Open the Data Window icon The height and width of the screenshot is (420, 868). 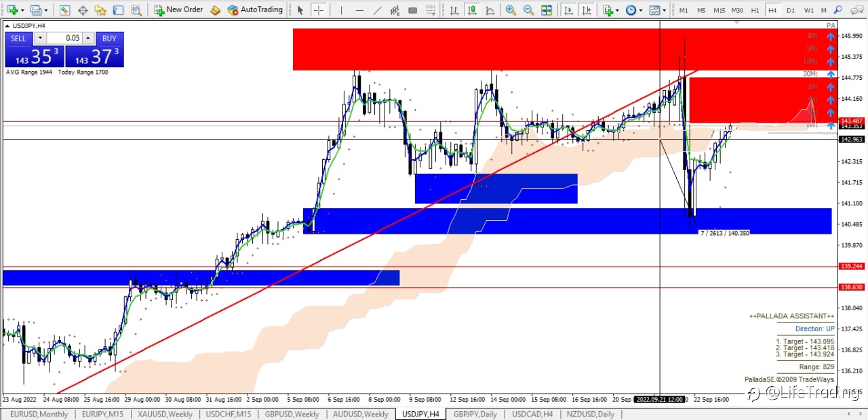(x=83, y=10)
